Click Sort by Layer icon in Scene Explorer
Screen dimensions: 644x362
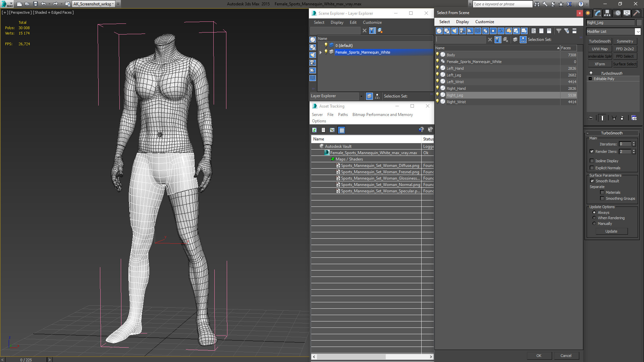(x=369, y=96)
